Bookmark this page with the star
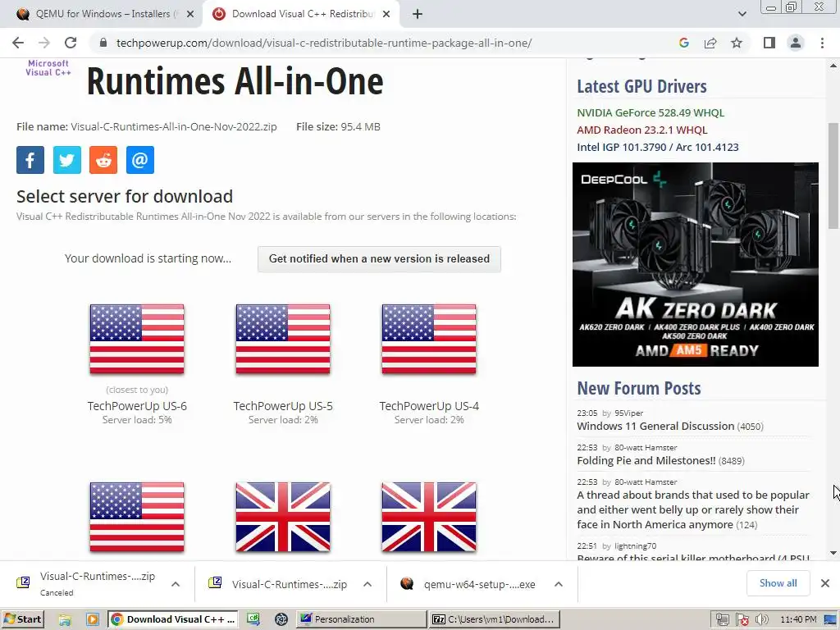 pyautogui.click(x=737, y=43)
